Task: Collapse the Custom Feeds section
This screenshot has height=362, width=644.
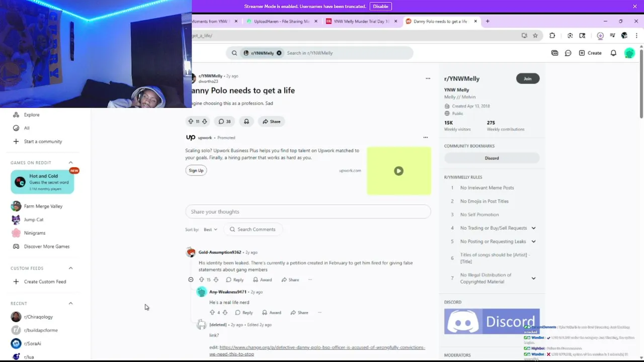Action: tap(70, 268)
